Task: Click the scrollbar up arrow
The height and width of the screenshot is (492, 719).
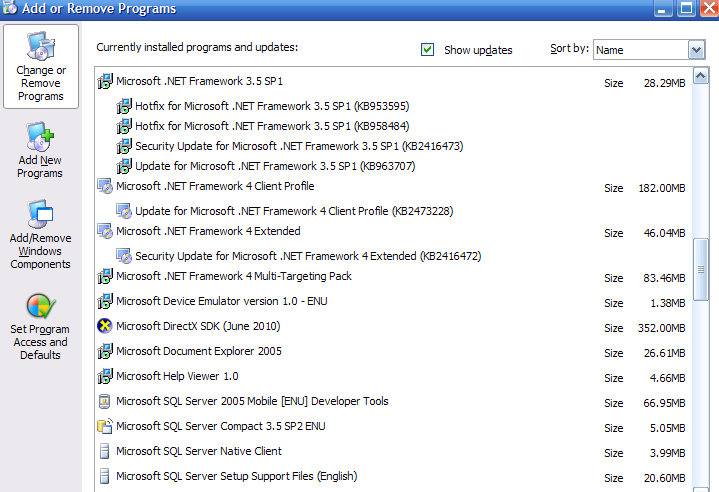Action: (x=701, y=76)
